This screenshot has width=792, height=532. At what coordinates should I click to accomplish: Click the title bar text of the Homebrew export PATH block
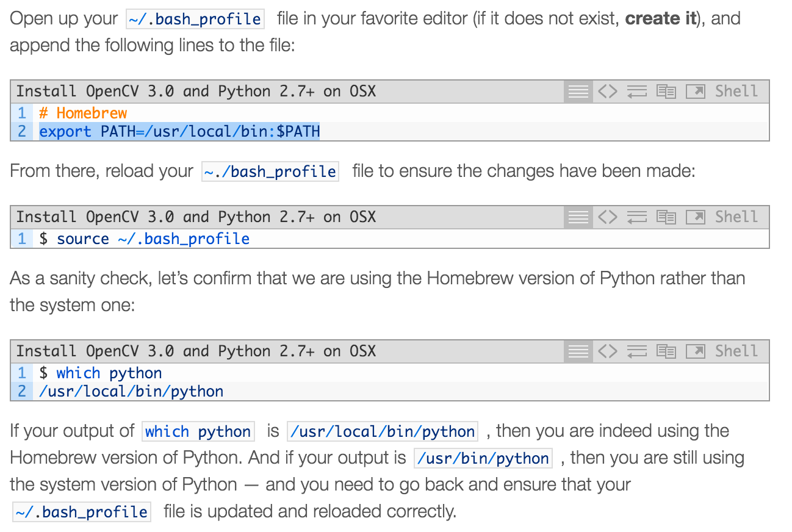pyautogui.click(x=196, y=92)
